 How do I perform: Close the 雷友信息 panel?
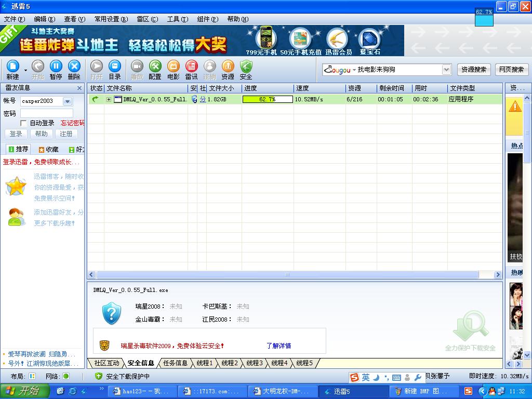[x=79, y=88]
